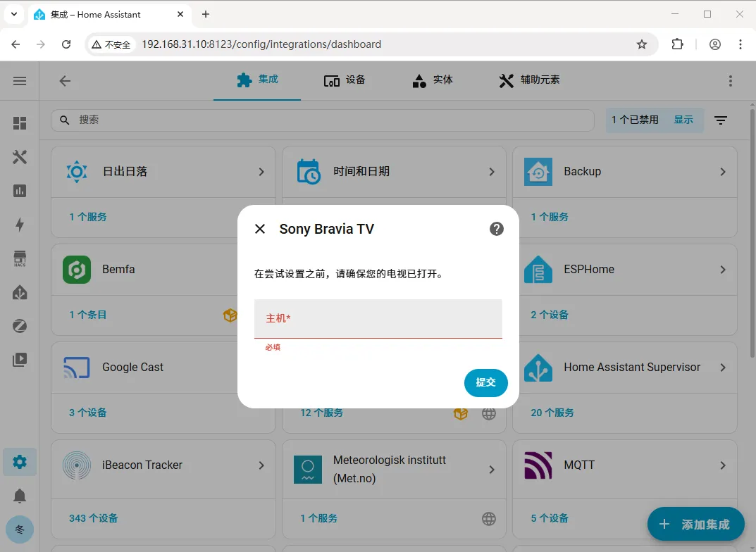Click the MQTT logo
Viewport: 756px width, 552px height.
(538, 465)
